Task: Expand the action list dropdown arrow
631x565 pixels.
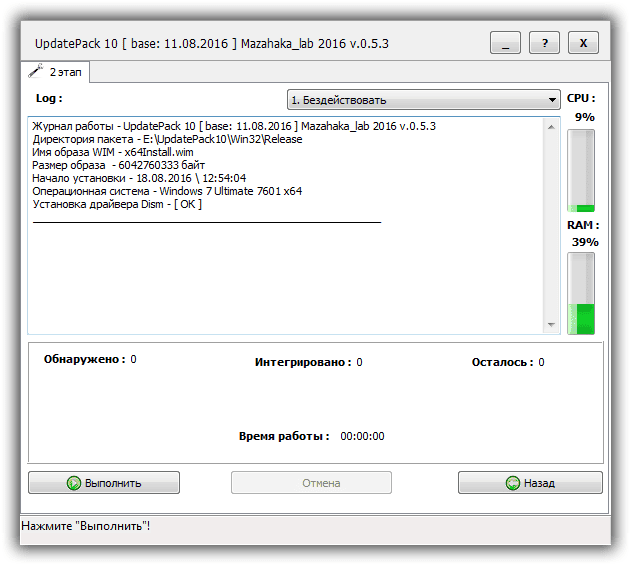Action: pos(553,100)
